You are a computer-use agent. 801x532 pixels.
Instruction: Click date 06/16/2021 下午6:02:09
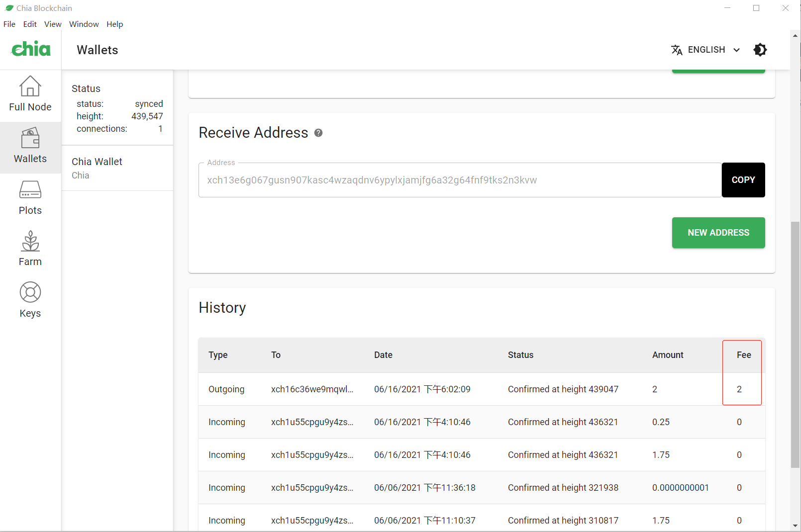tap(422, 389)
